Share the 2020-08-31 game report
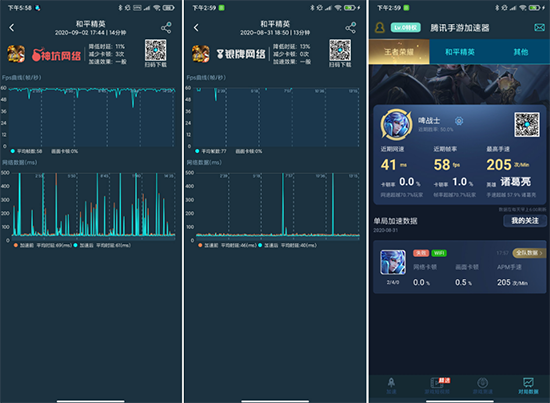This screenshot has width=550, height=403. (350, 28)
